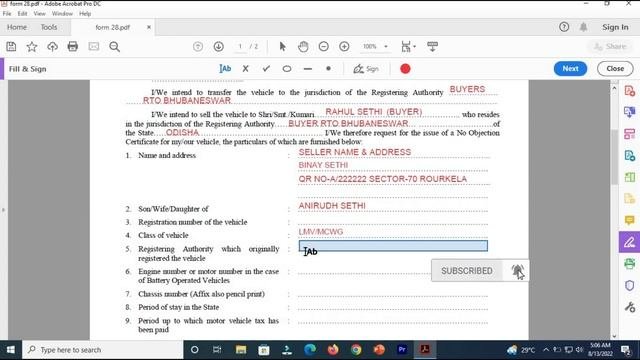Image resolution: width=640 pixels, height=360 pixels.
Task: Change the red fill color swatch
Action: click(405, 69)
